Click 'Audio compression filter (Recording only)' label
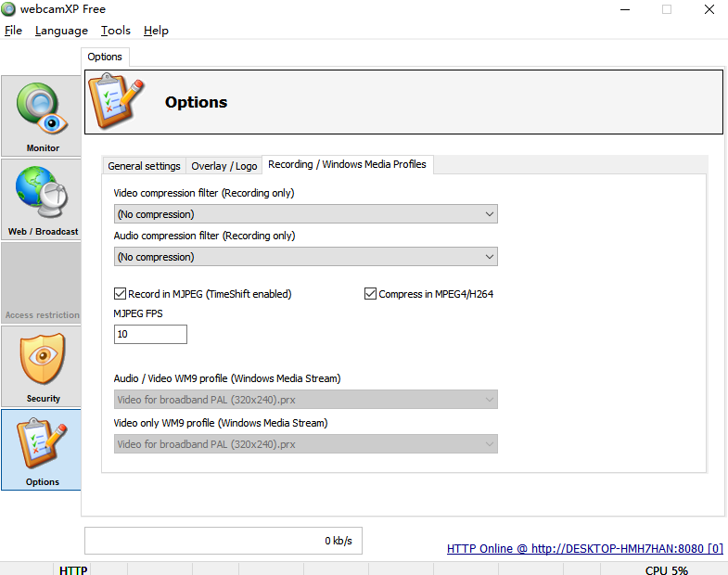This screenshot has width=728, height=575. (204, 236)
